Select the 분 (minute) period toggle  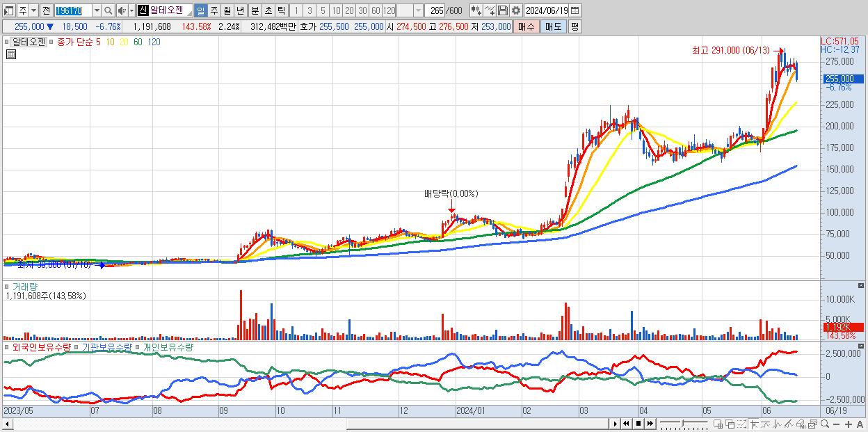[255, 10]
